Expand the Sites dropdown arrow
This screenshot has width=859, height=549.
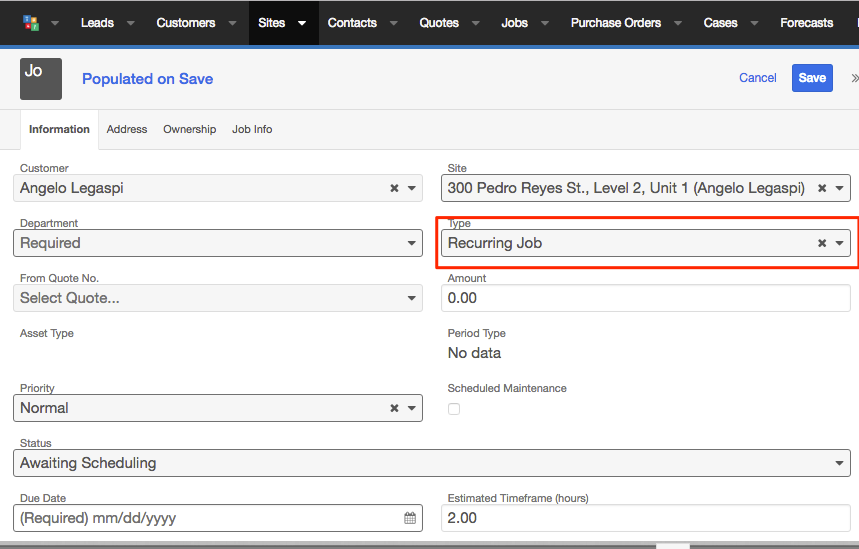[302, 23]
